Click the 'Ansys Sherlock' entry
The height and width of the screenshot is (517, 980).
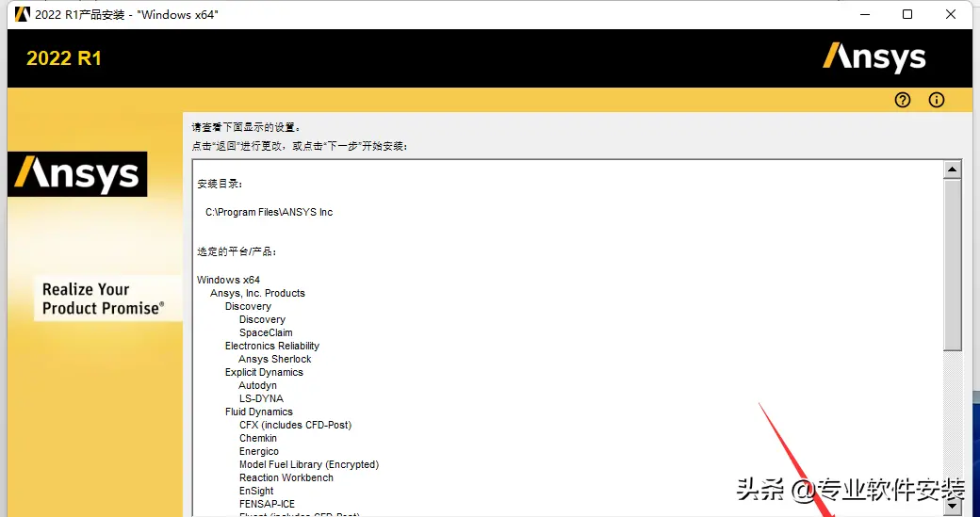pyautogui.click(x=274, y=359)
